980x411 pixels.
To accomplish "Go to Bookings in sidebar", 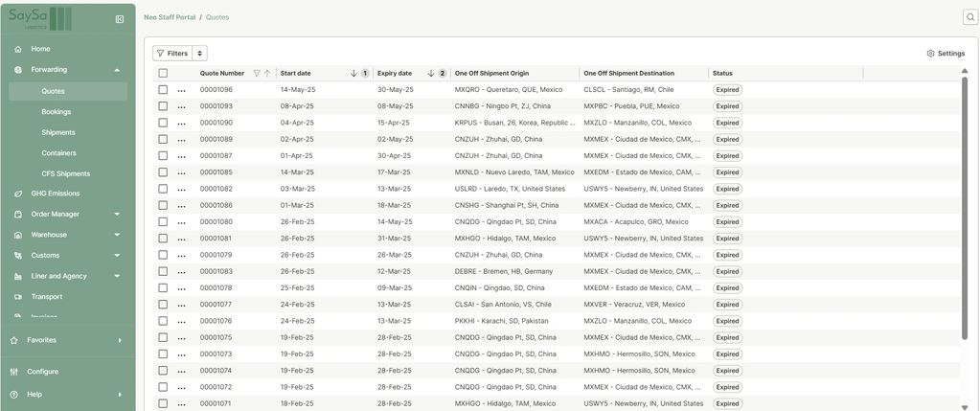I will pyautogui.click(x=56, y=111).
